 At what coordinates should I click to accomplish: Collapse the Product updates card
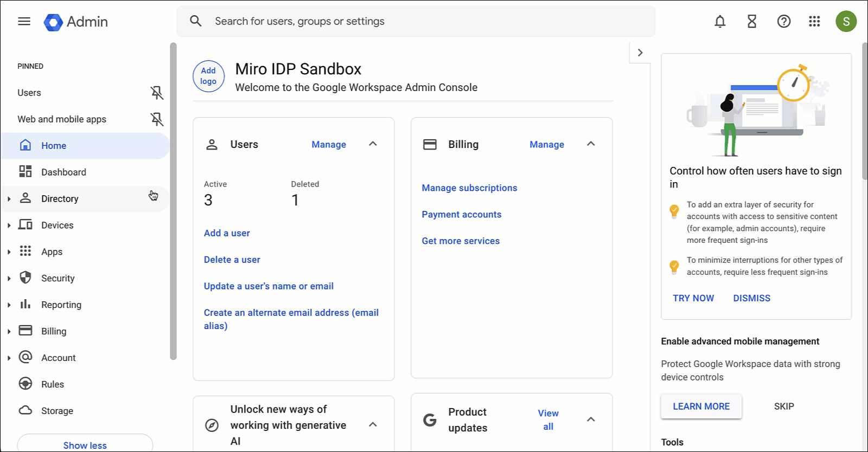pos(591,419)
